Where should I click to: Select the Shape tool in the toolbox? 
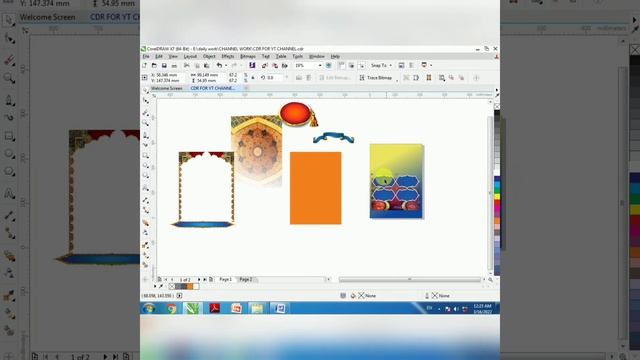click(x=145, y=100)
